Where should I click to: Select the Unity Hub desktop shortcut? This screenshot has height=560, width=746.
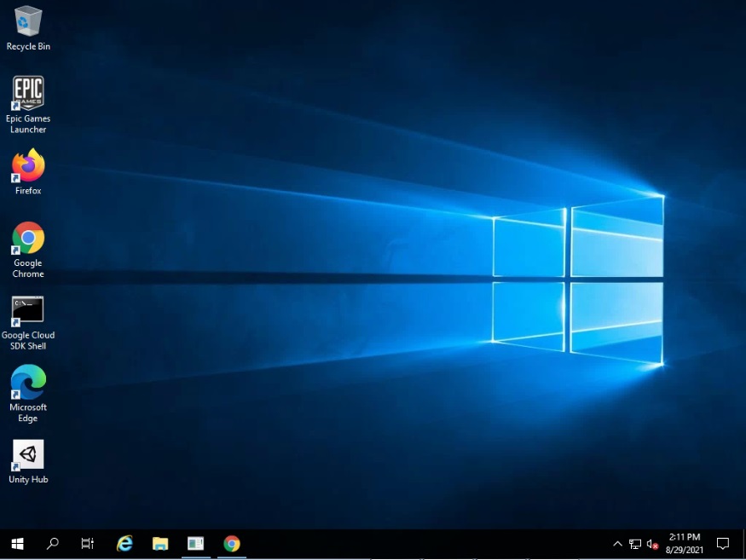pyautogui.click(x=28, y=462)
